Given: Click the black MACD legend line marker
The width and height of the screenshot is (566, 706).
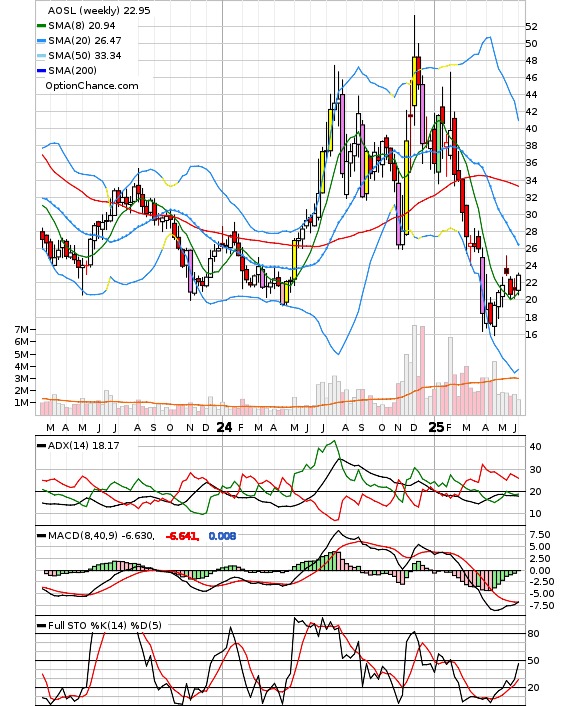Looking at the screenshot, I should tap(41, 536).
